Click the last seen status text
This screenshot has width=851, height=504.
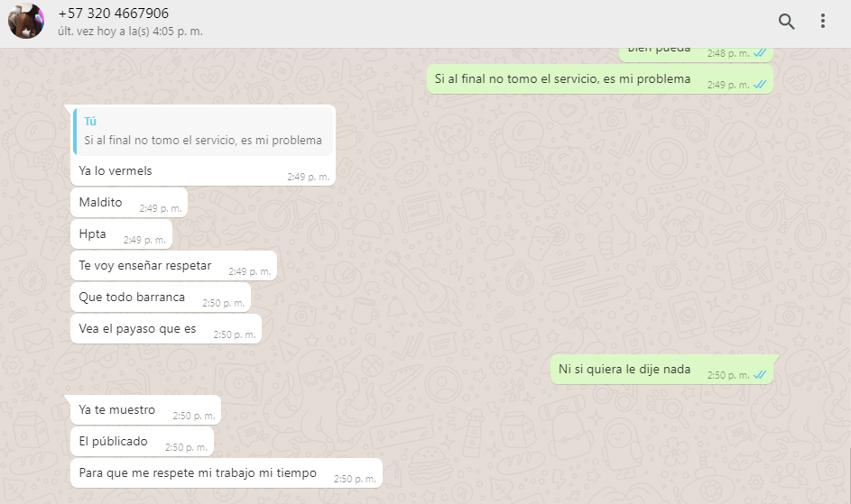tap(130, 32)
